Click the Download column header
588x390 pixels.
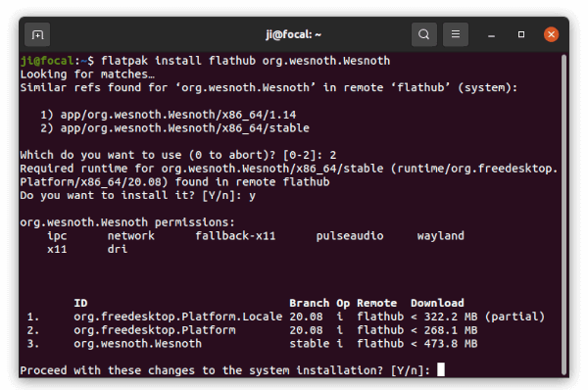437,303
